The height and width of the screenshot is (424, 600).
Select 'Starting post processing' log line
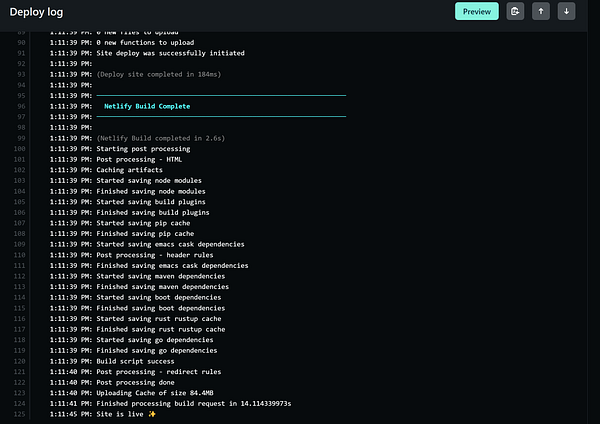point(143,149)
